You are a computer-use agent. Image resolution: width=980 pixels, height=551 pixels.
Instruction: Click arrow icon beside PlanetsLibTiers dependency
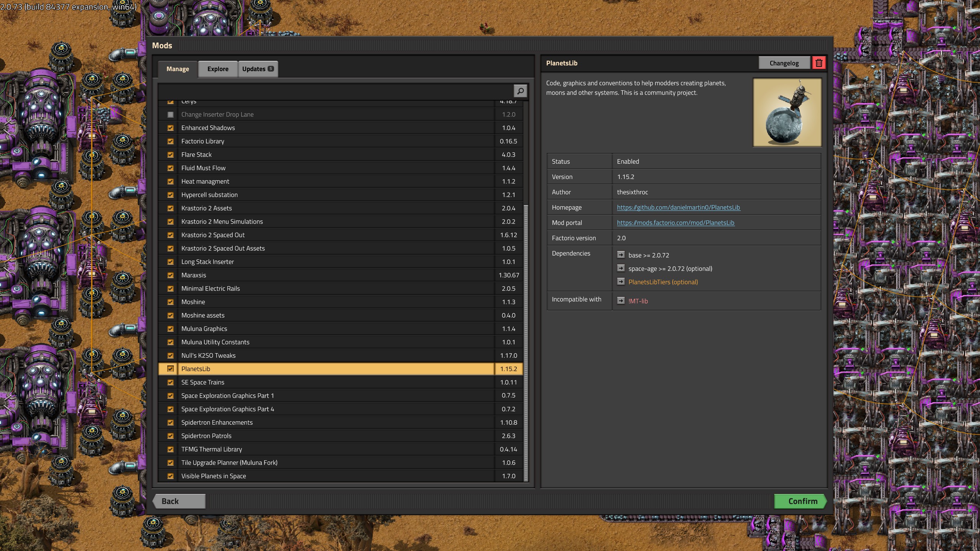click(x=621, y=282)
